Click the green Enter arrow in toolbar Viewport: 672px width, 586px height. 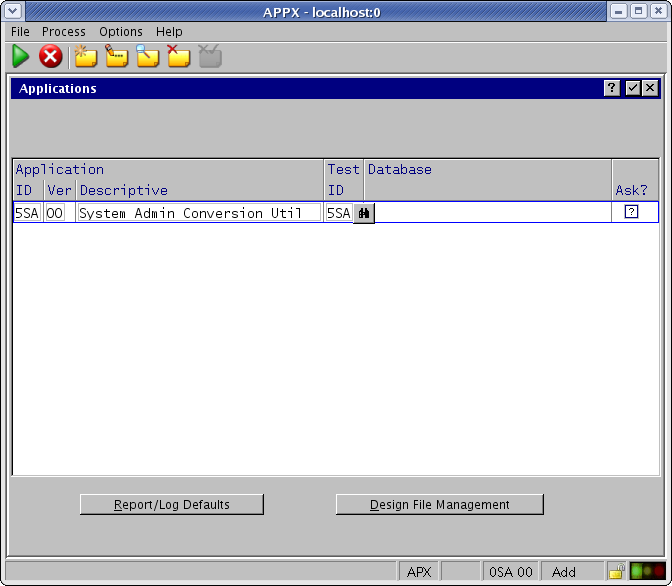pyautogui.click(x=21, y=57)
